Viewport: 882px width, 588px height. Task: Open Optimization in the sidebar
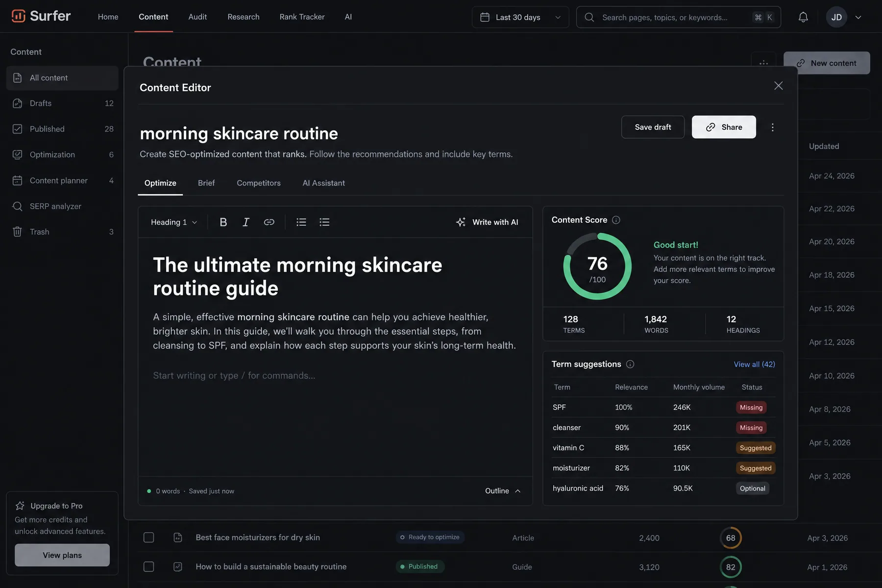click(62, 155)
